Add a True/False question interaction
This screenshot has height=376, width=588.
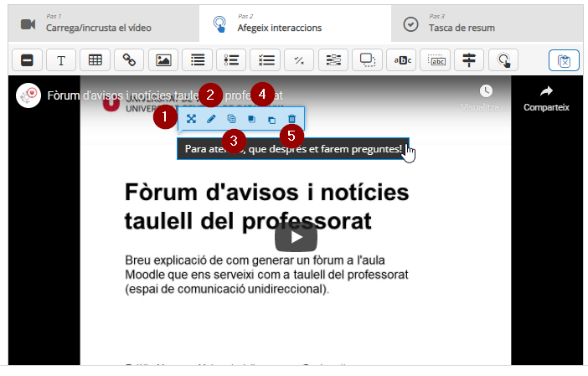[299, 60]
